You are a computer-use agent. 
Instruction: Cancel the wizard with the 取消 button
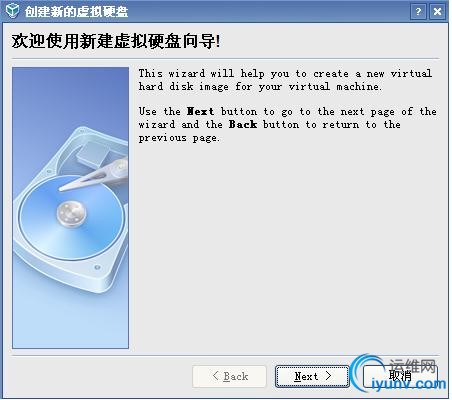(x=400, y=376)
